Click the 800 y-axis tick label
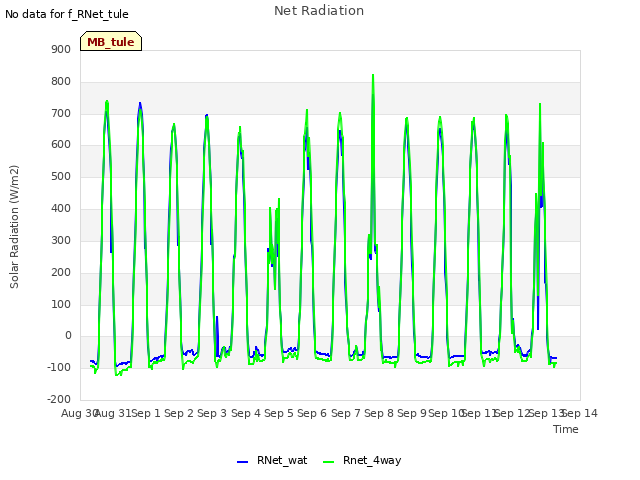 [61, 82]
